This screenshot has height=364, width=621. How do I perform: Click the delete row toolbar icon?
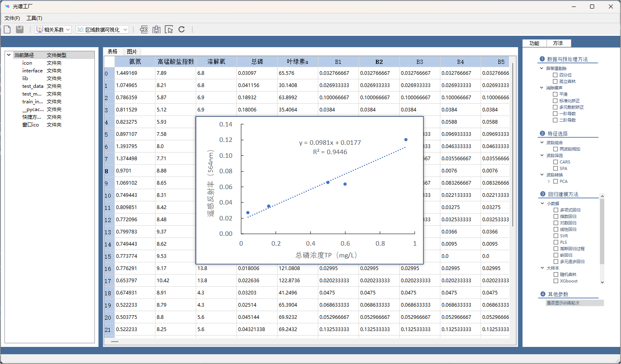coord(144,29)
